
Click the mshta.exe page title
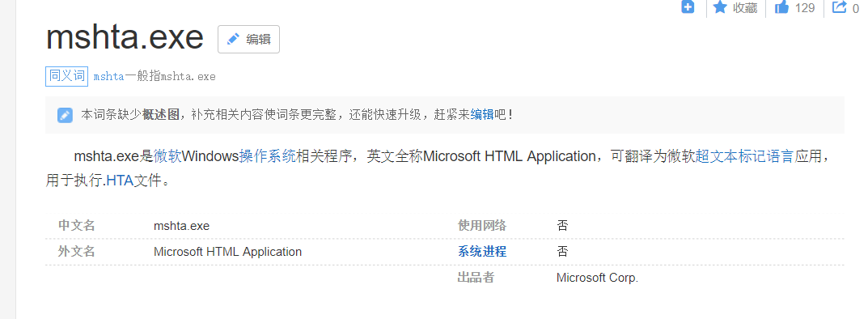pos(125,38)
